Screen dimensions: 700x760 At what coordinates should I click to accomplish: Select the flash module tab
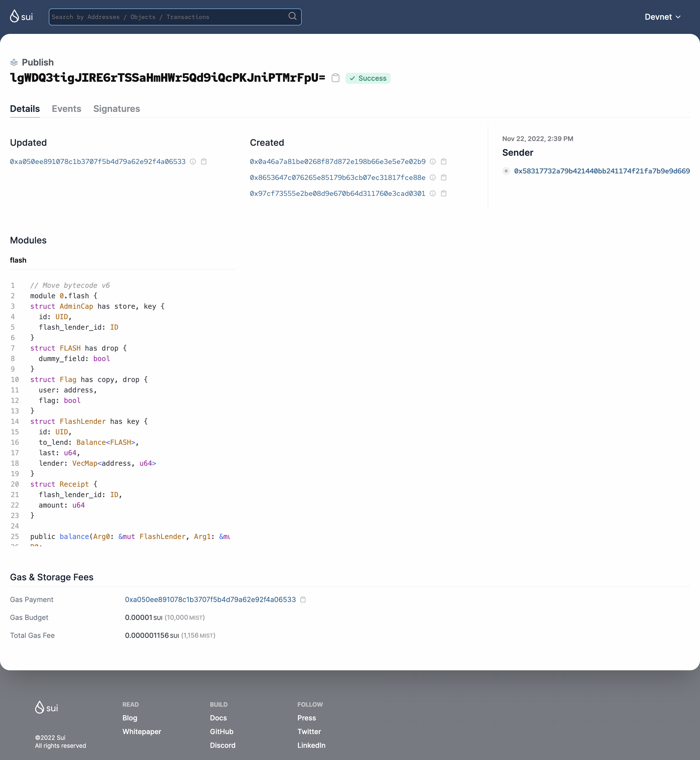coord(18,260)
